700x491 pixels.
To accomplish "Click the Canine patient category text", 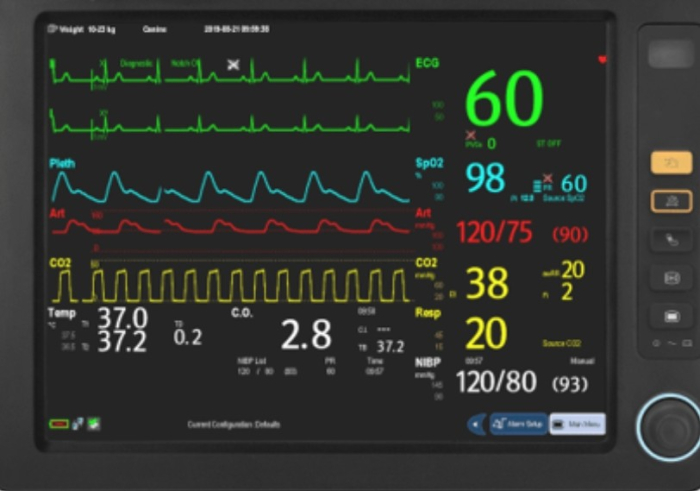I will 154,29.
